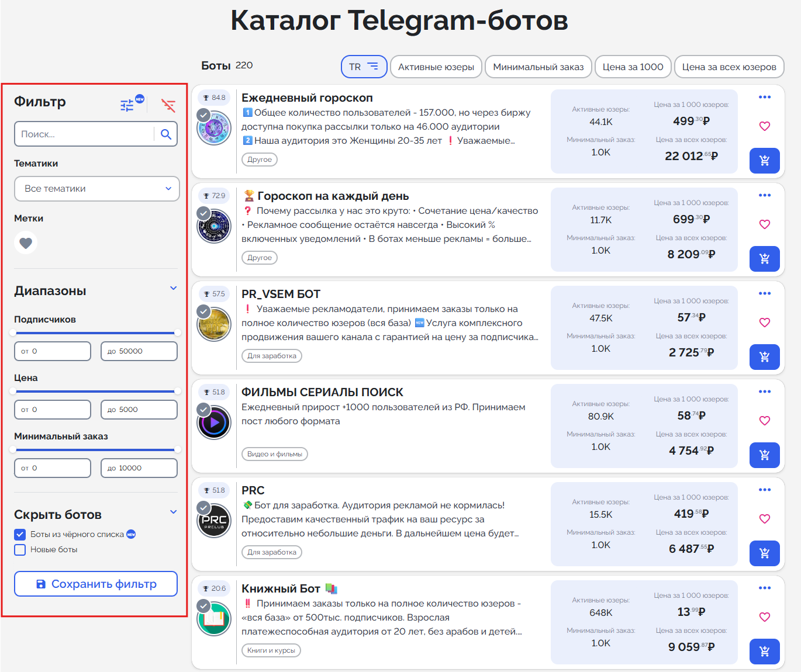Click the Для заработка tag on PRC
The image size is (801, 672).
[x=271, y=552]
